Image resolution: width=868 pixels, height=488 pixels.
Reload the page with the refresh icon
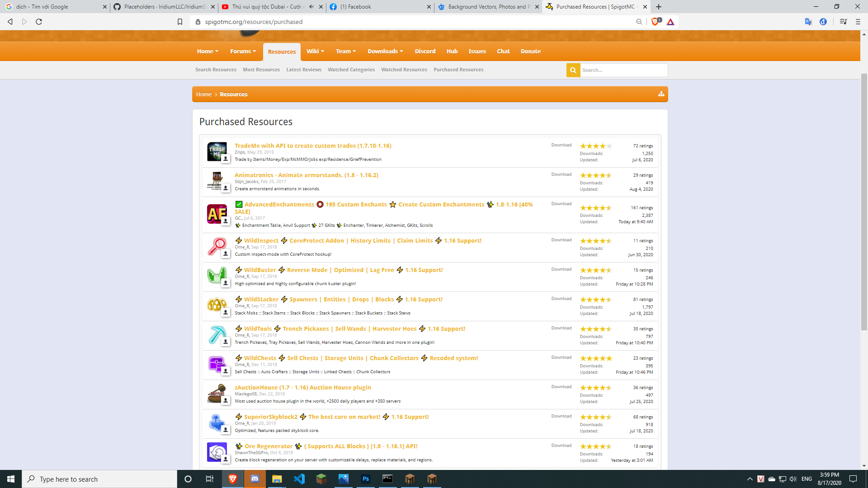(39, 22)
